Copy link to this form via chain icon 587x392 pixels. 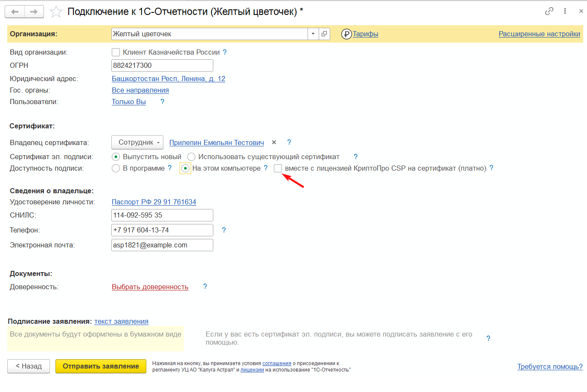point(549,11)
